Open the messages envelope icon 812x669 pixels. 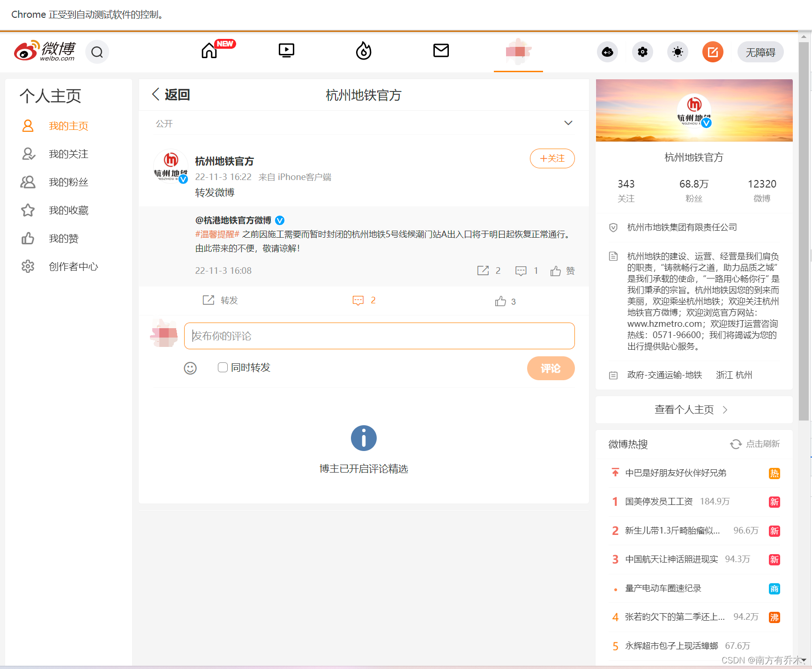point(441,50)
